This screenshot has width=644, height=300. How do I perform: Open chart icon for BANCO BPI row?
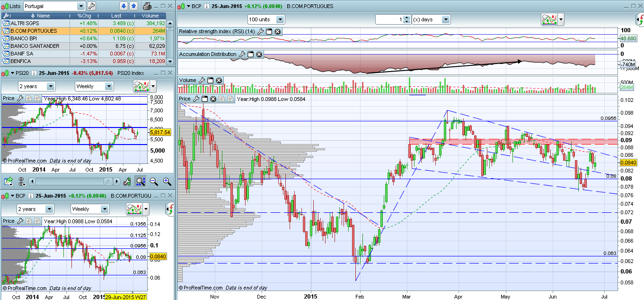6,38
